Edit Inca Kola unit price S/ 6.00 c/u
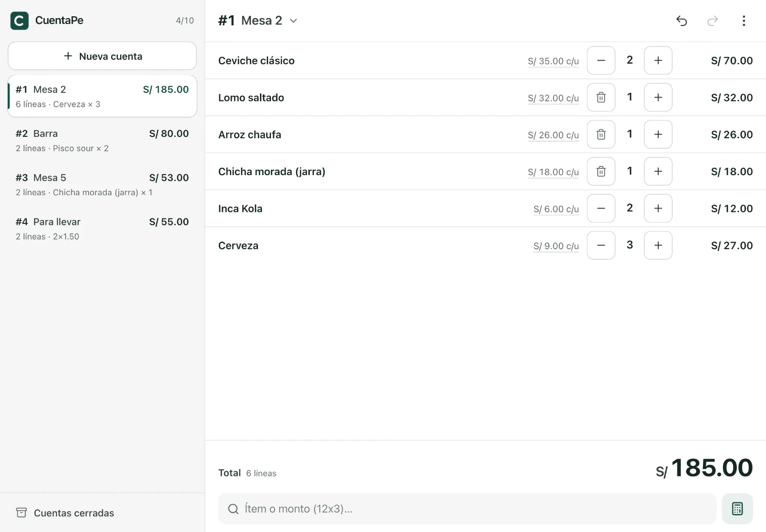 (556, 209)
